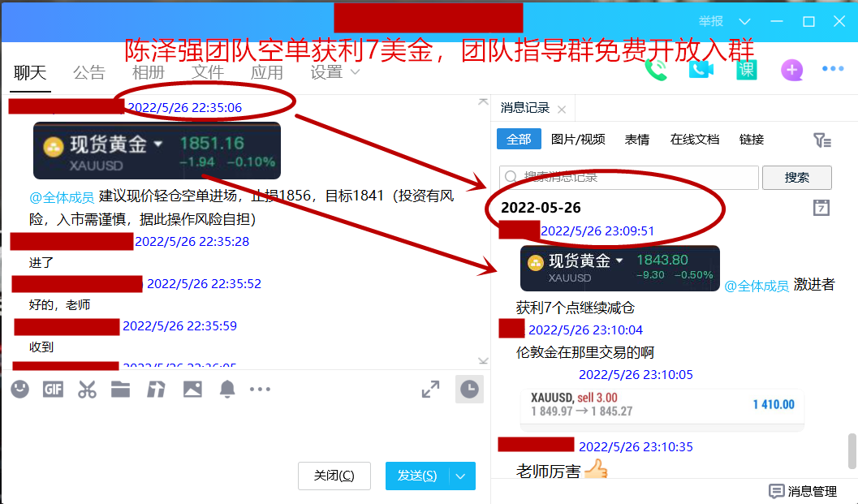Switch to the 公告 tab
The height and width of the screenshot is (504, 858).
coord(89,72)
